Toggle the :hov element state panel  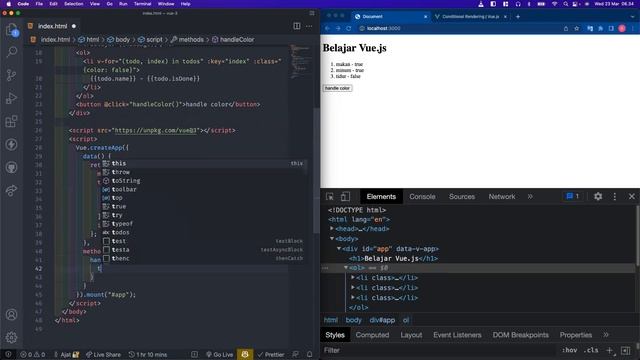tap(569, 350)
